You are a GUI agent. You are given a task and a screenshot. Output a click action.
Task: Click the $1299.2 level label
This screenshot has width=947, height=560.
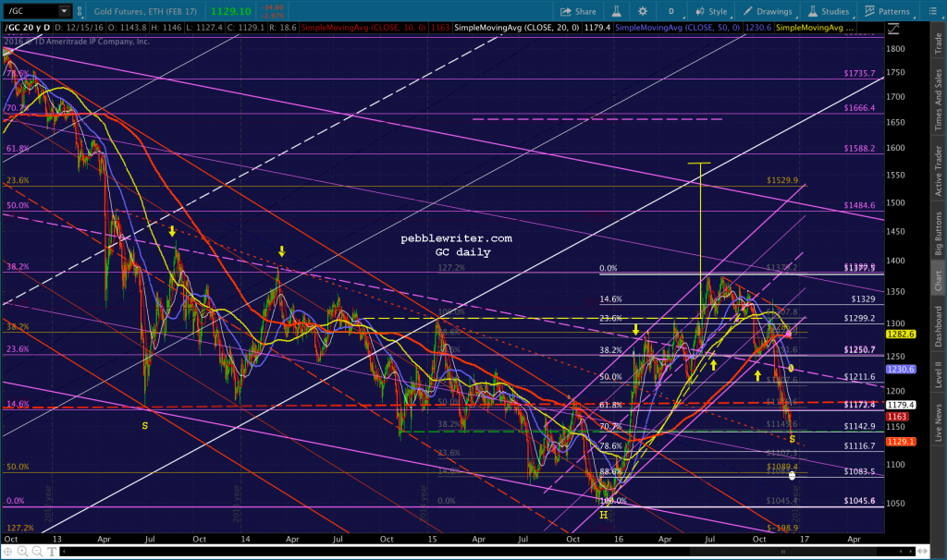point(859,318)
